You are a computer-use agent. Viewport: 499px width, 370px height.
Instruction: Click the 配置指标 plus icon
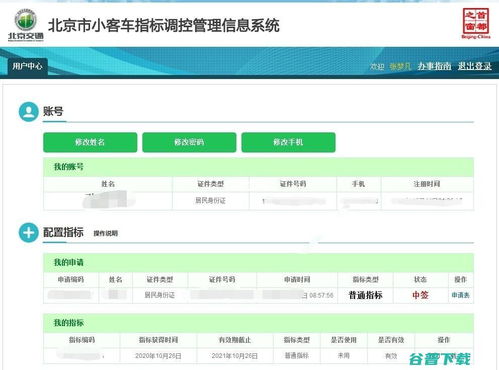coord(29,232)
